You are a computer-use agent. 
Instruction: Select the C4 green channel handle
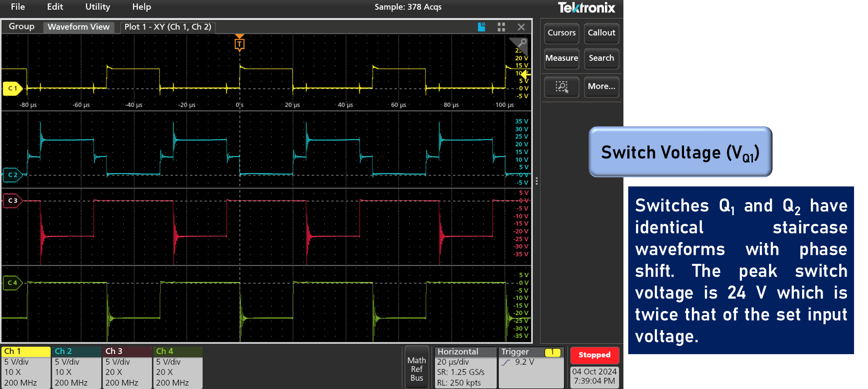13,283
